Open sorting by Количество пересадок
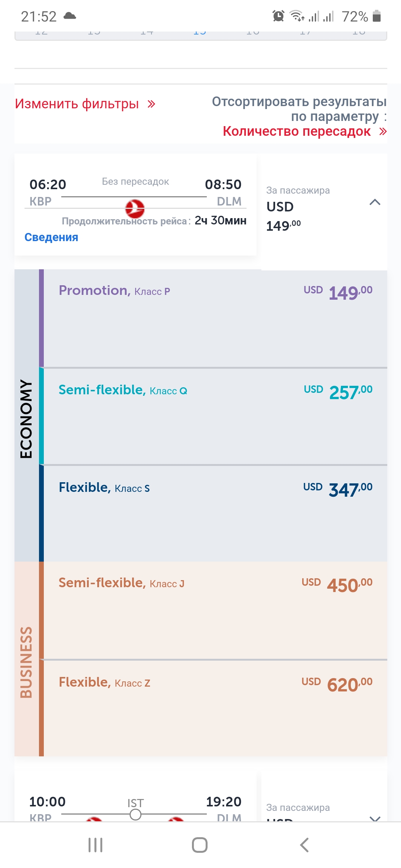The height and width of the screenshot is (868, 401). (297, 131)
